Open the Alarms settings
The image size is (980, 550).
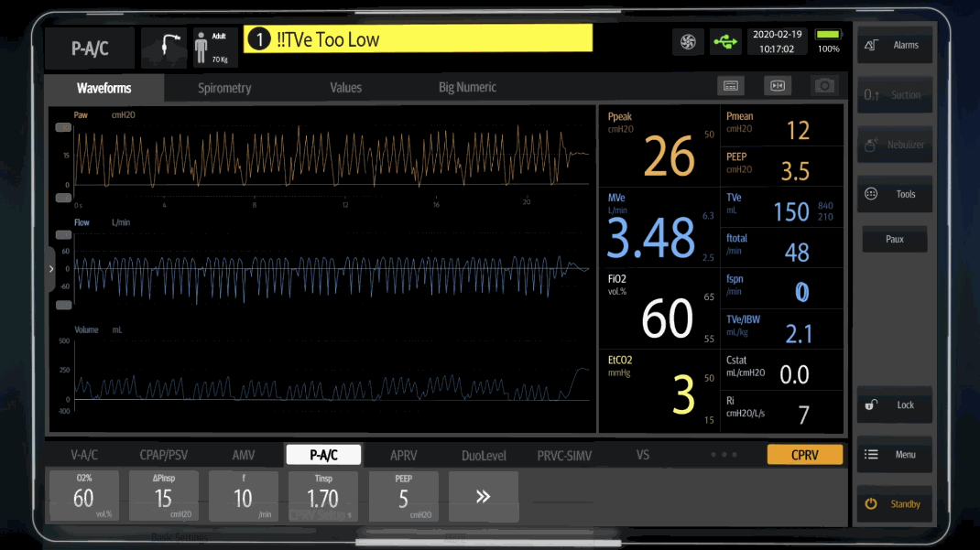click(x=894, y=45)
